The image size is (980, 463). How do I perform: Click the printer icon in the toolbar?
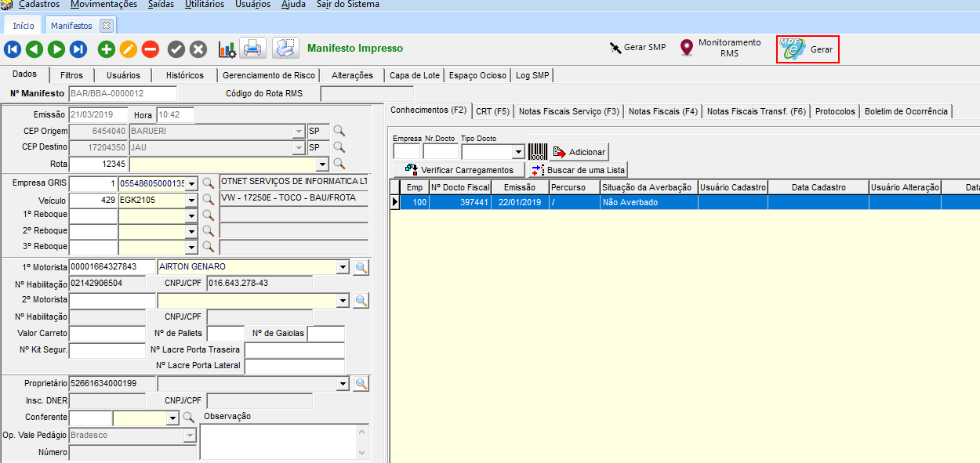252,49
